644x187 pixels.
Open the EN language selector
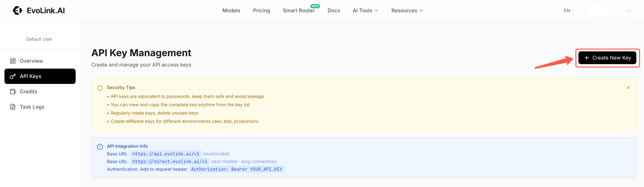pyautogui.click(x=569, y=11)
